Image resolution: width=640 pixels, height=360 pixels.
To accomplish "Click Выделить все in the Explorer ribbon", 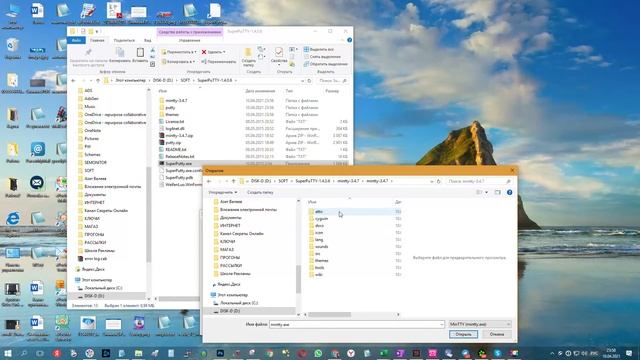I will [x=319, y=49].
